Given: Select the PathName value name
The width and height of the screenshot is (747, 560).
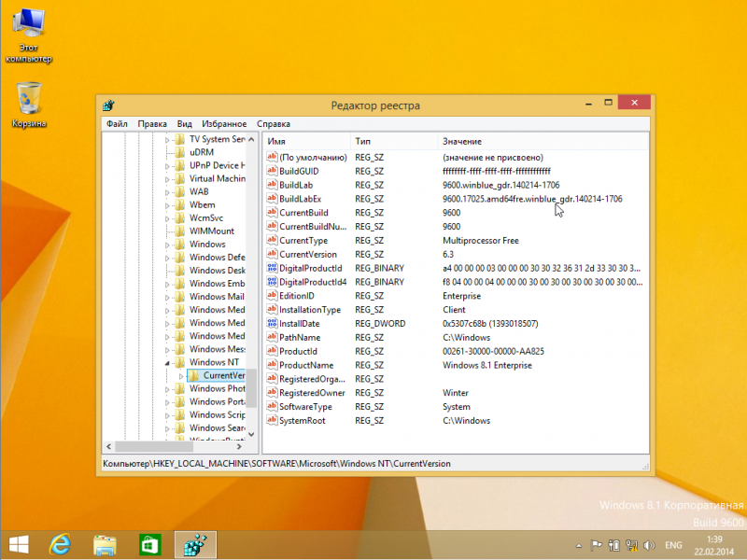Looking at the screenshot, I should [300, 338].
